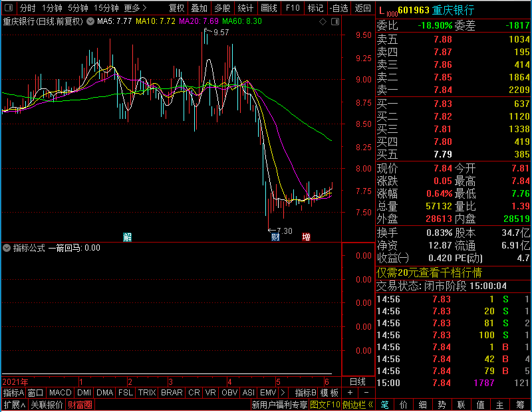
Task: Select the ASI indicator
Action: 248,393
